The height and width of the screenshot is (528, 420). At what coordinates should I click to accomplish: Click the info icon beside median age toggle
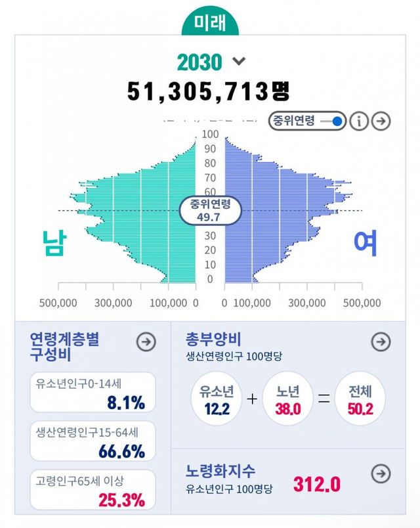pyautogui.click(x=359, y=121)
